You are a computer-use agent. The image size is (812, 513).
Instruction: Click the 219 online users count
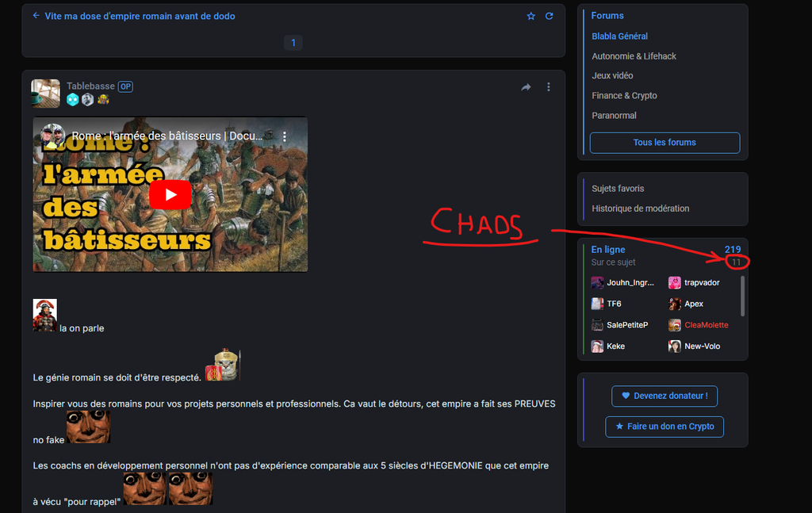coord(732,250)
